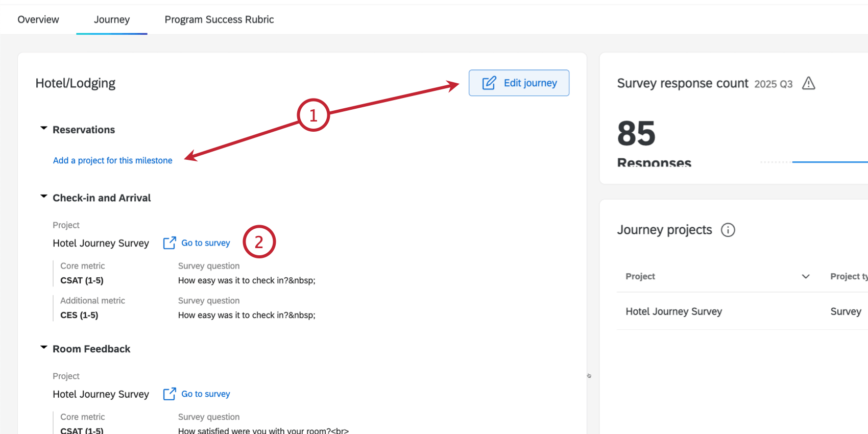Click the survey response count warning triangle

tap(808, 83)
